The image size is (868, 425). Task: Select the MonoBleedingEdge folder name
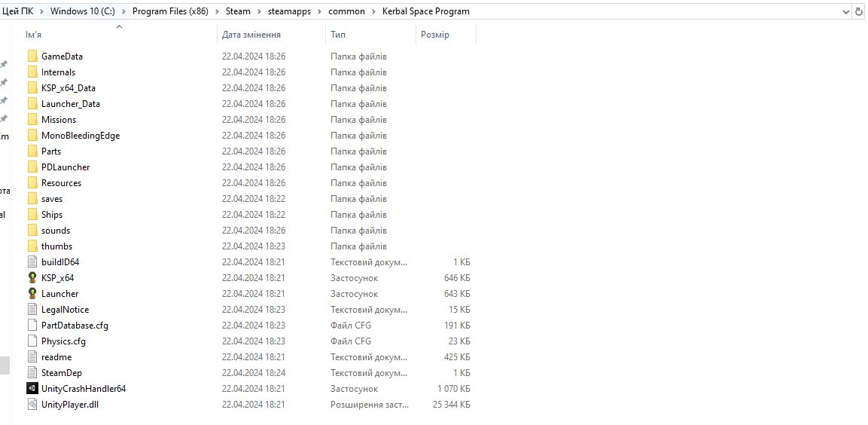(81, 135)
